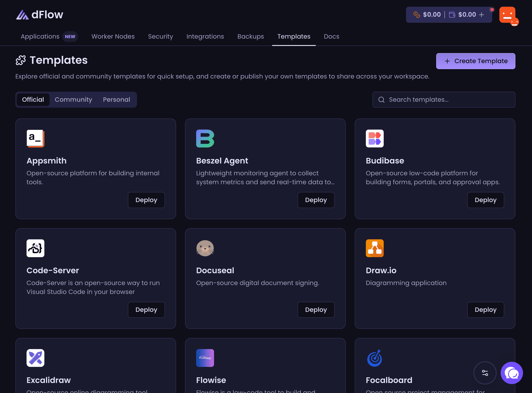Add funds with the plus icon
The image size is (532, 393).
pyautogui.click(x=481, y=15)
